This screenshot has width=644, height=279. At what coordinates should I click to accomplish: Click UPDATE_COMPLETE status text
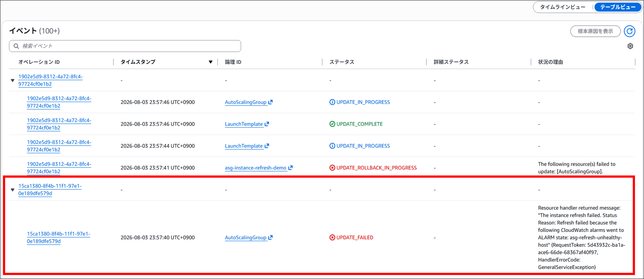pyautogui.click(x=359, y=124)
